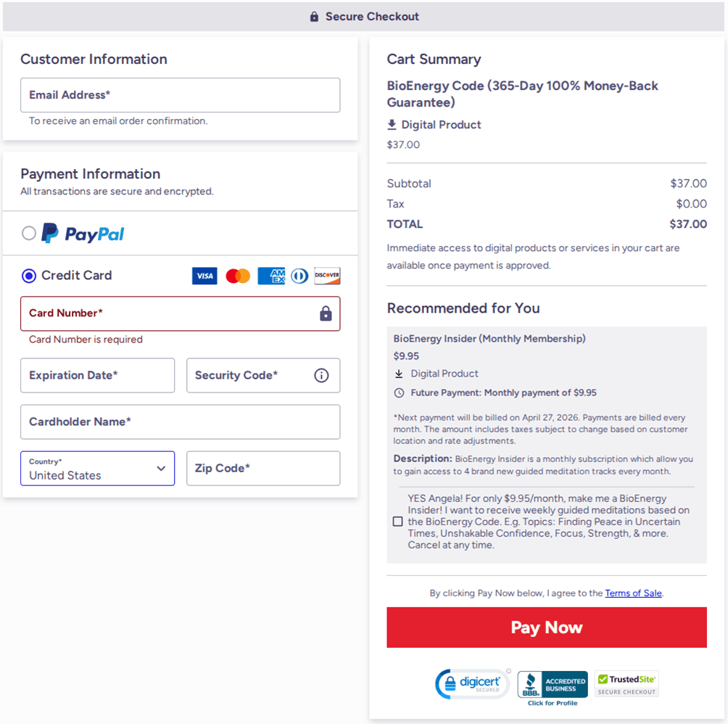Click the Digital Product download icon in Cart Summary
This screenshot has width=728, height=724.
(392, 124)
